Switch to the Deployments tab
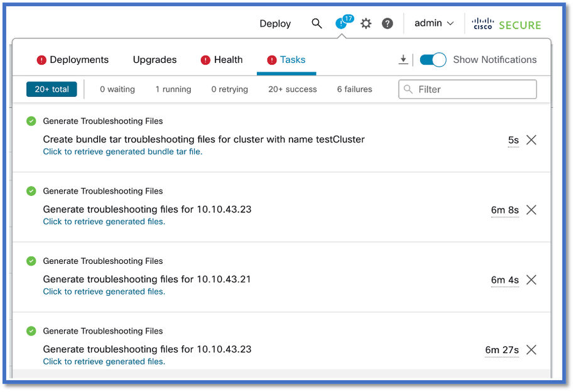The image size is (574, 392). pos(72,60)
